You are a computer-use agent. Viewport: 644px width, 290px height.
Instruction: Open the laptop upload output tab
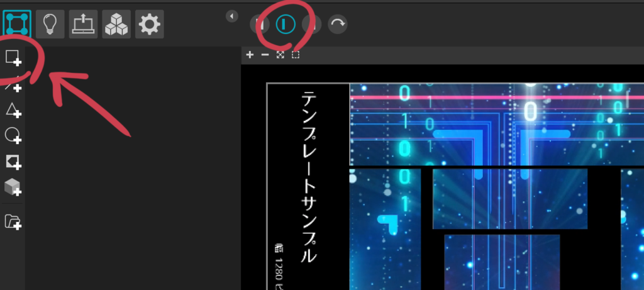pos(82,24)
